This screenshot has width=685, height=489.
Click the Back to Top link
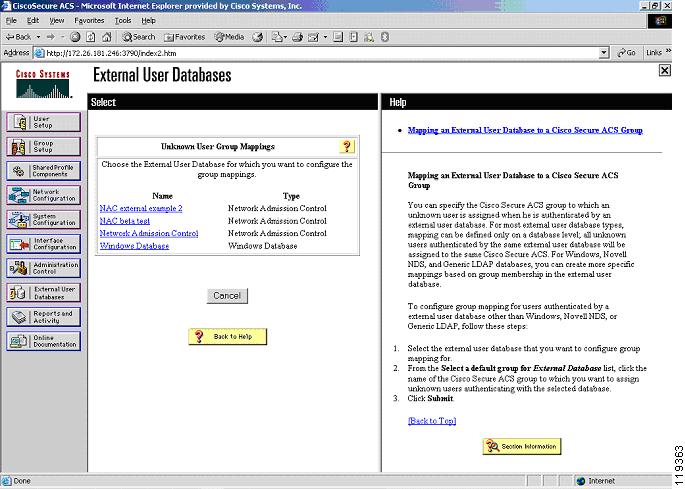click(432, 421)
